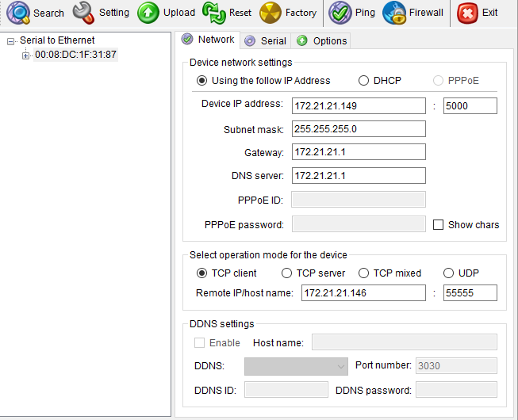Switch to the Network tab
Viewport: 518px width, 420px height.
pyautogui.click(x=208, y=40)
